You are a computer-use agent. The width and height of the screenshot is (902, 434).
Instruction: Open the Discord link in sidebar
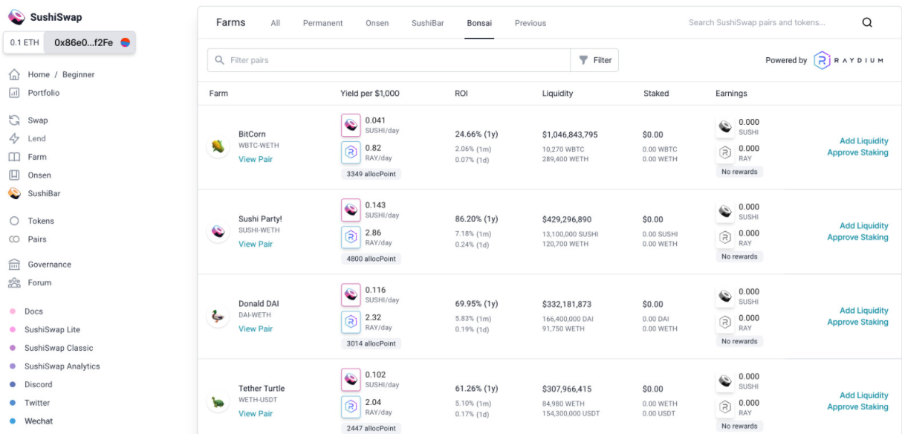click(39, 384)
